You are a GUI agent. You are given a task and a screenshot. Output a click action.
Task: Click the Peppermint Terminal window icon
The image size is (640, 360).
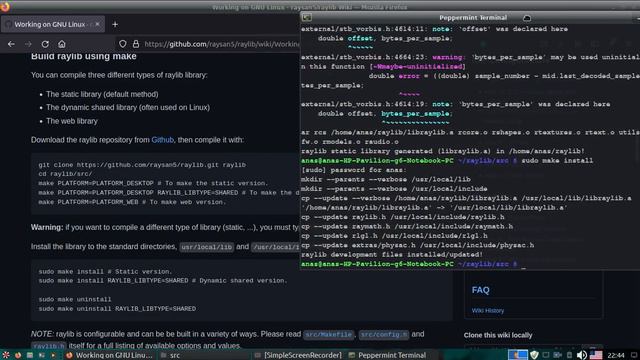[x=307, y=17]
